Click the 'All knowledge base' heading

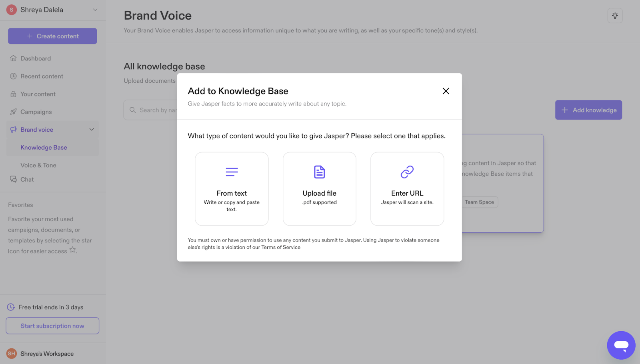pos(164,66)
